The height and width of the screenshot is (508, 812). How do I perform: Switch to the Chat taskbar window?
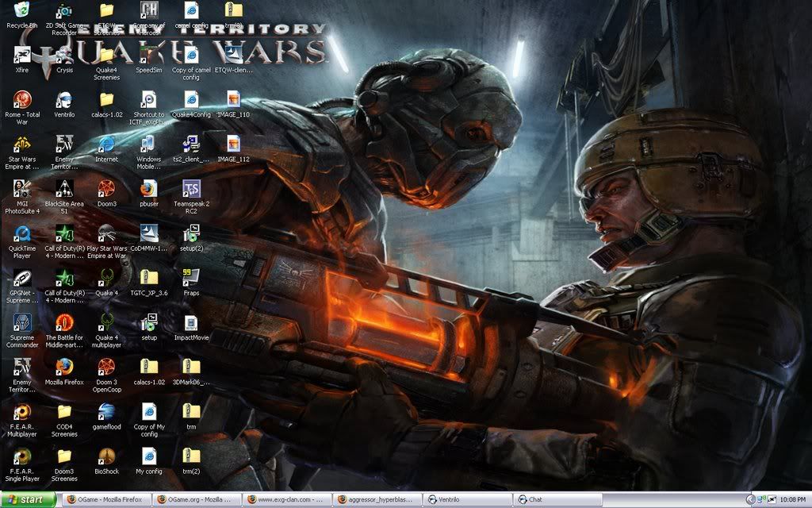tap(557, 500)
